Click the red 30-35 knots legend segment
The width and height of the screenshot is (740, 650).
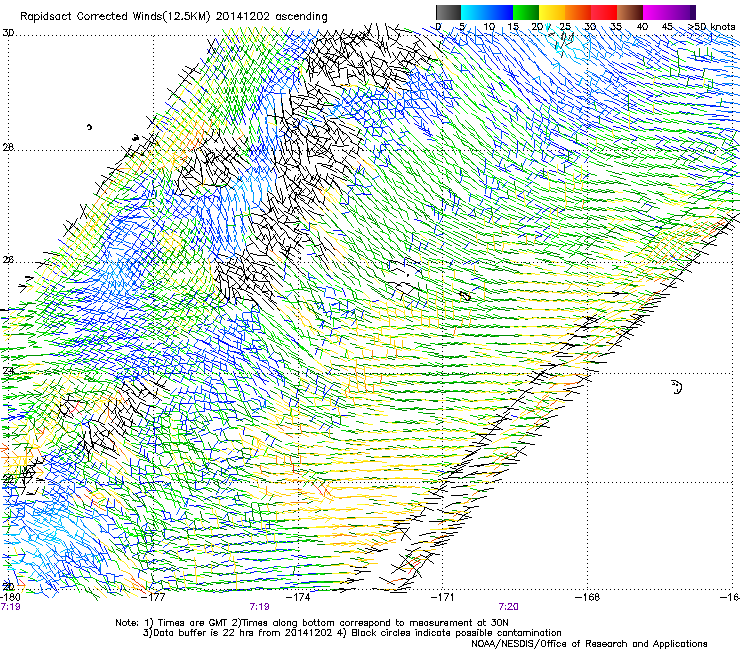click(604, 12)
